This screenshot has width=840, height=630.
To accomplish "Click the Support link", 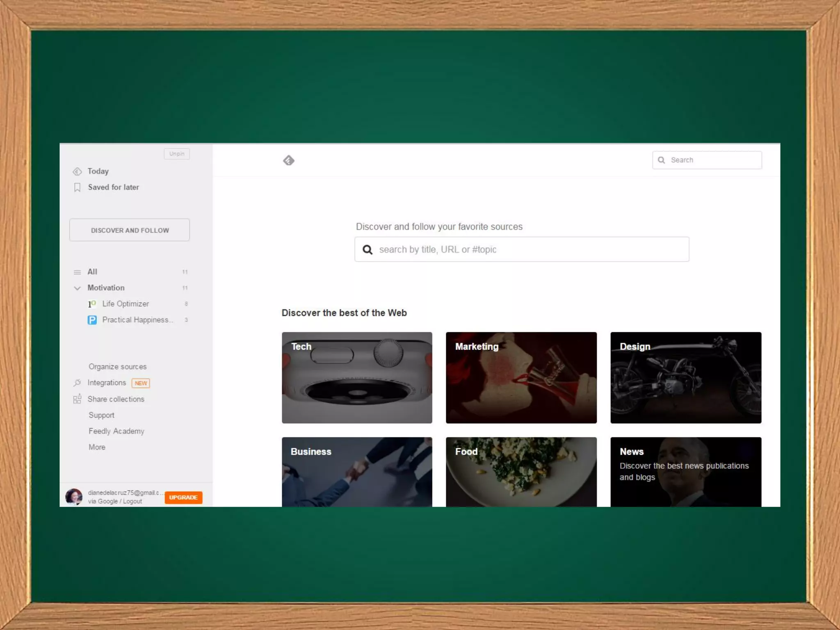I will point(101,415).
